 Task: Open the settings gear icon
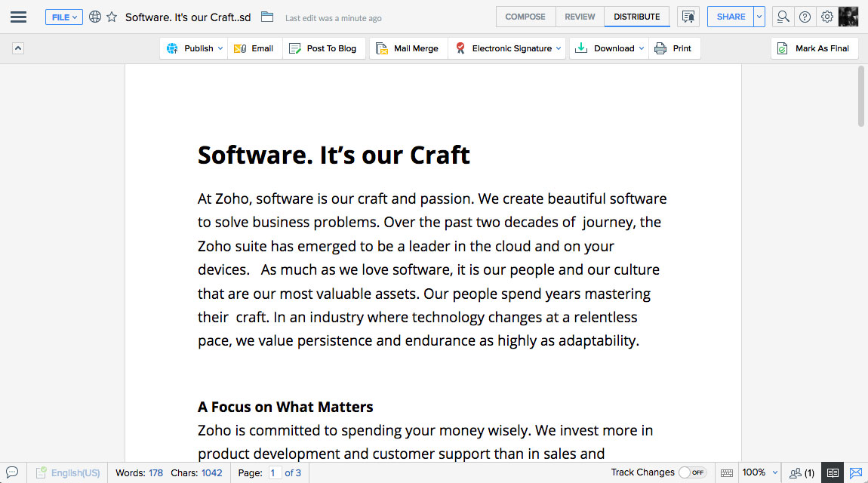click(x=827, y=17)
